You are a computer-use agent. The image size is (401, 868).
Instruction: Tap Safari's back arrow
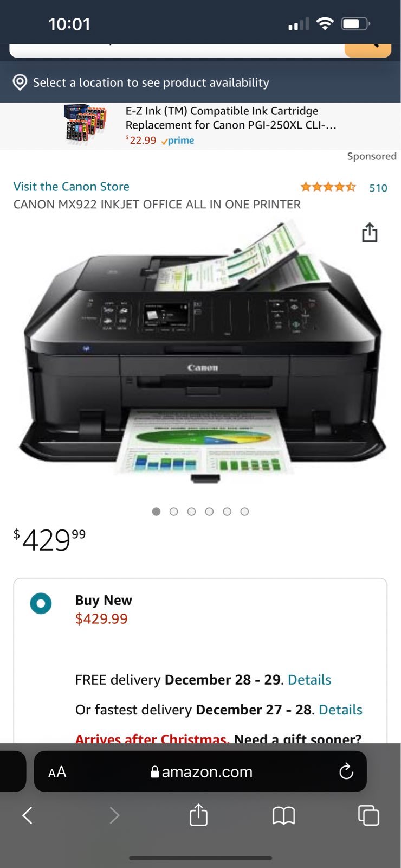point(27,815)
